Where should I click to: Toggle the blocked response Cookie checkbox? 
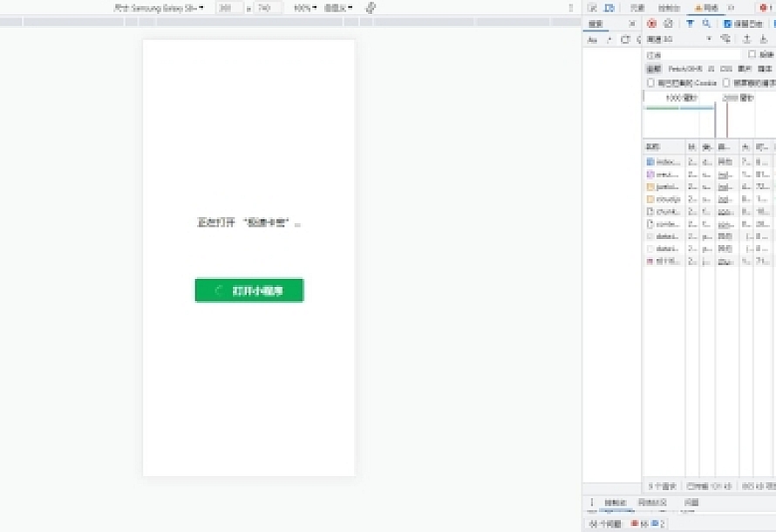(650, 83)
